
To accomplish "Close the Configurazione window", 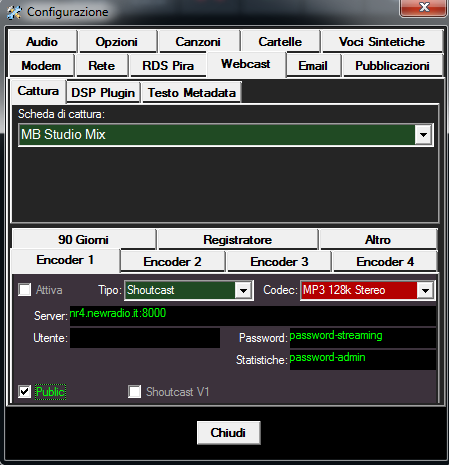I will pyautogui.click(x=423, y=7).
